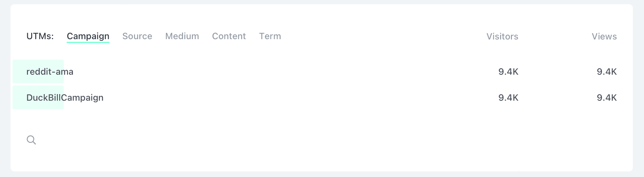Click green bar's left edge before DuckBillCampaign text
Screen dimensions: 644x177
tap(16, 98)
